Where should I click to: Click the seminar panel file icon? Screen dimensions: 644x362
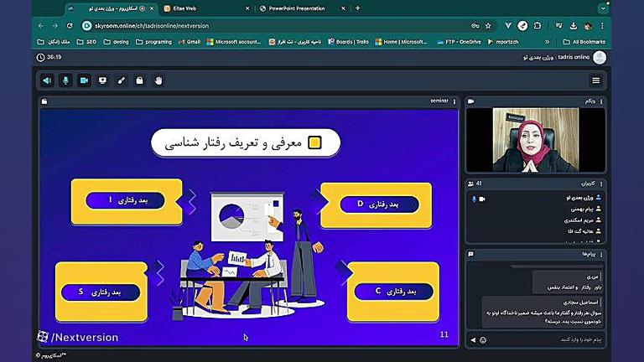pos(44,101)
